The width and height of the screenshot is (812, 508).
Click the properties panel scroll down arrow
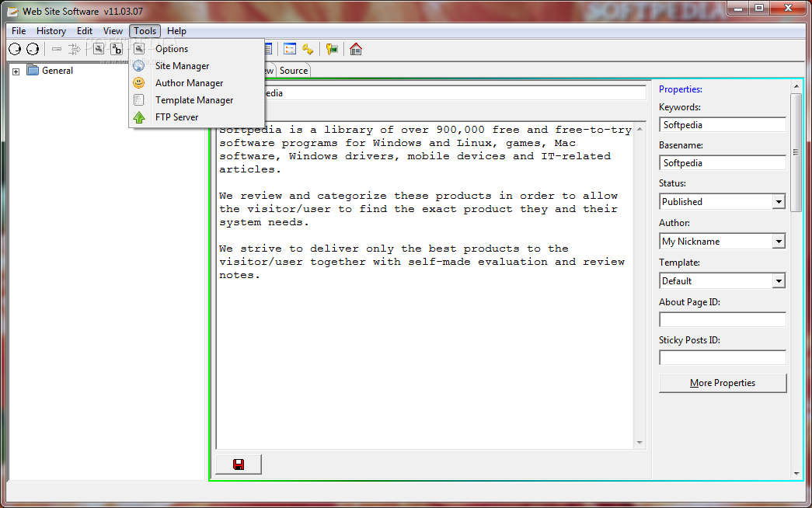coord(796,473)
